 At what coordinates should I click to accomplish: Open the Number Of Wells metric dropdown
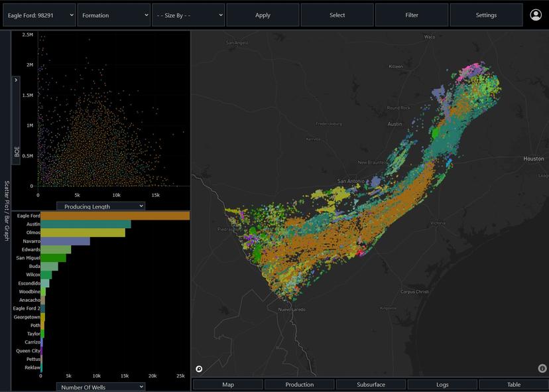99,387
